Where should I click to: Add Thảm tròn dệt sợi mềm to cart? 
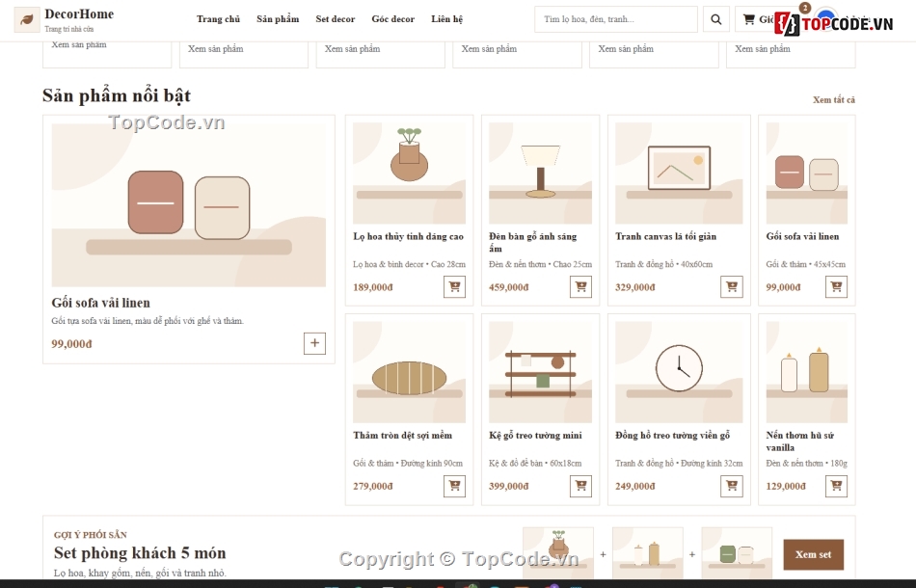pos(454,486)
